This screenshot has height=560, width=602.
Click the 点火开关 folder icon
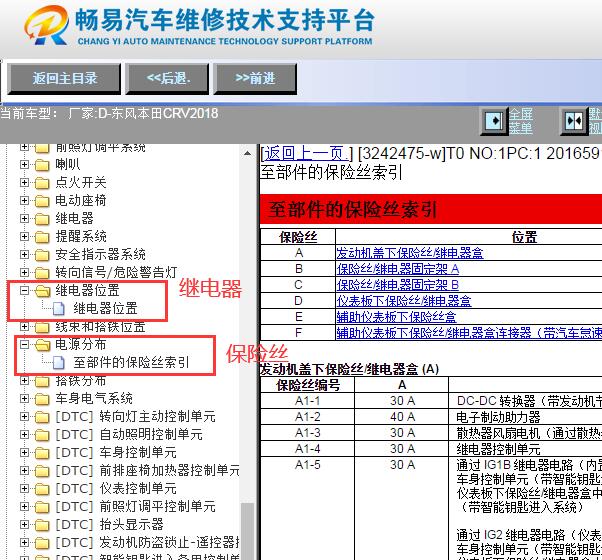click(x=42, y=183)
